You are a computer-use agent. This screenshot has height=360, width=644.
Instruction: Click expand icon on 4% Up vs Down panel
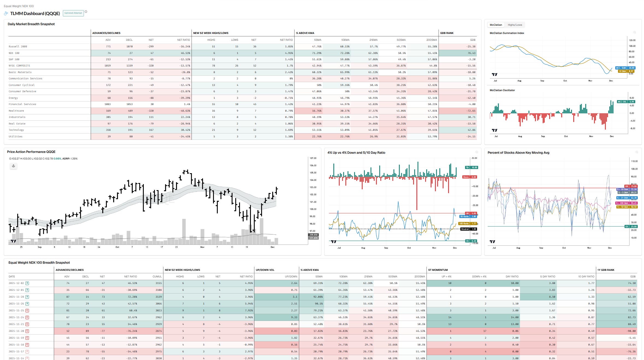(x=477, y=152)
